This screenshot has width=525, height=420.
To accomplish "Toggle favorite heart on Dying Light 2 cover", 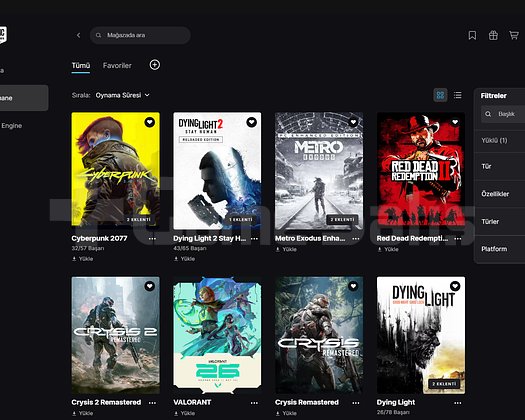I will (251, 122).
